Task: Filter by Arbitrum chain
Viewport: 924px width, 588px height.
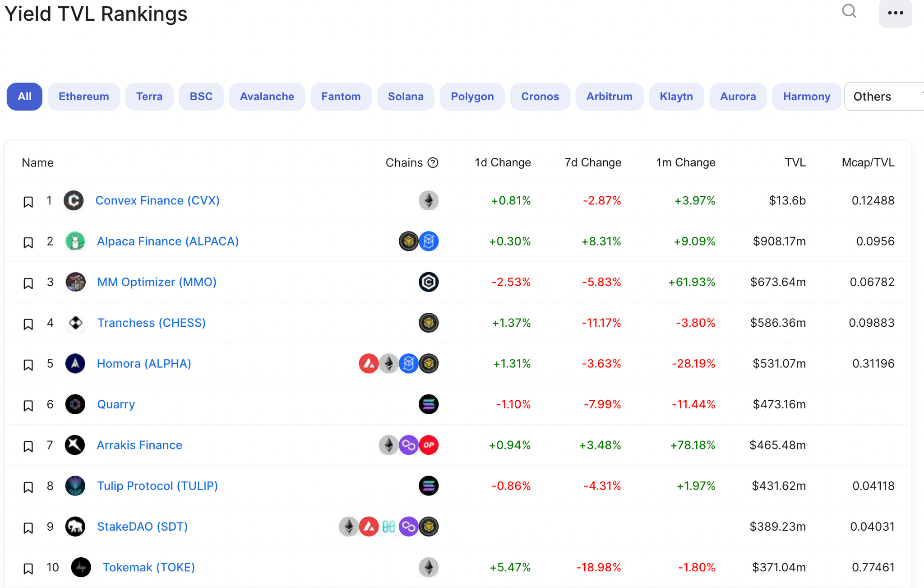Action: 610,97
